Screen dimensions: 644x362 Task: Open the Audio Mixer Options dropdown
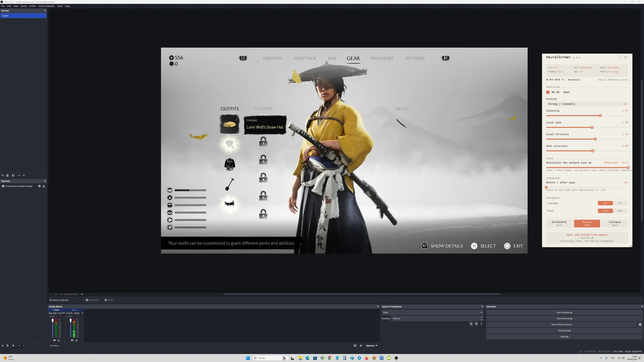click(x=371, y=346)
